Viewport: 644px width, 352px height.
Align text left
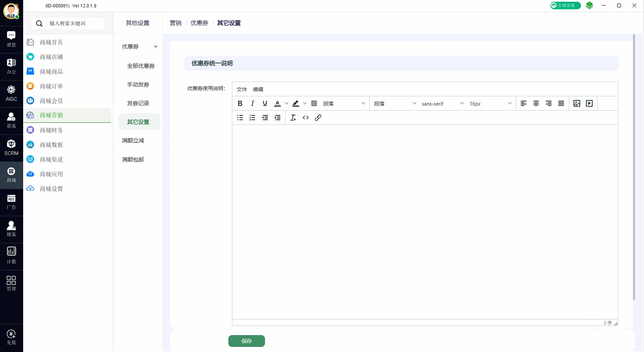click(524, 104)
